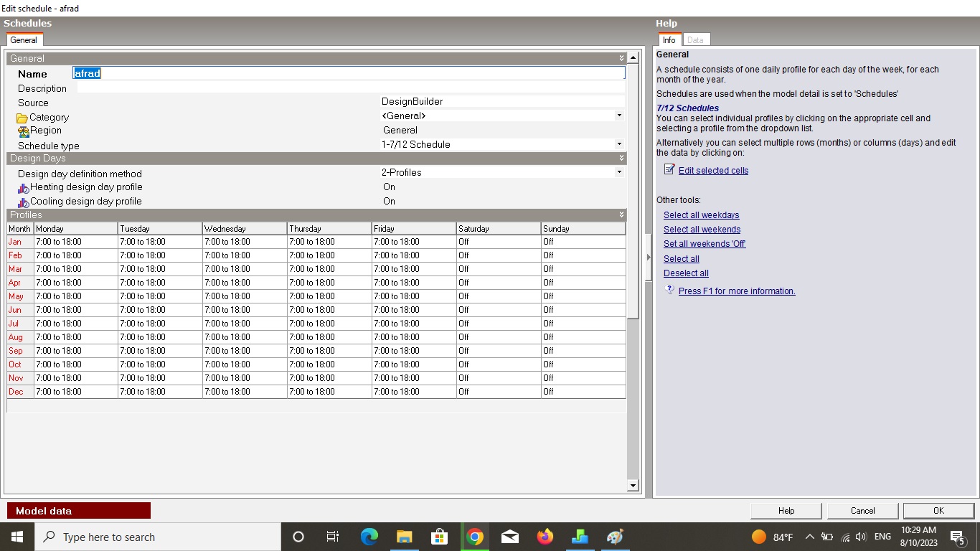This screenshot has width=980, height=551.
Task: Open Firefox from the taskbar
Action: click(x=545, y=537)
